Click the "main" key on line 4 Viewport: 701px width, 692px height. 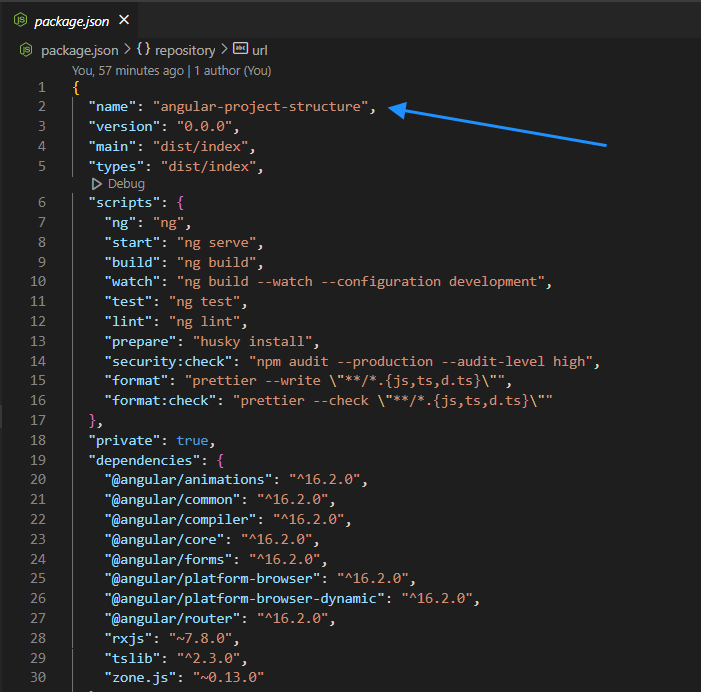tap(112, 147)
